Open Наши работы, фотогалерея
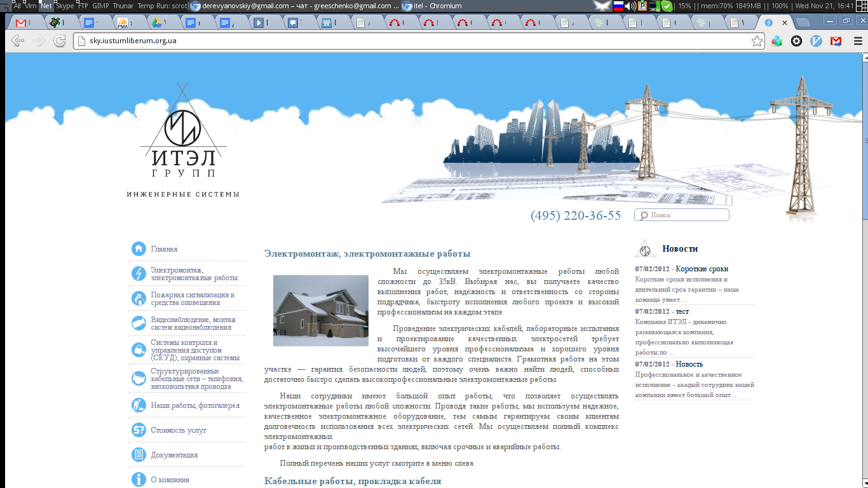This screenshot has width=868, height=488. coord(195,405)
